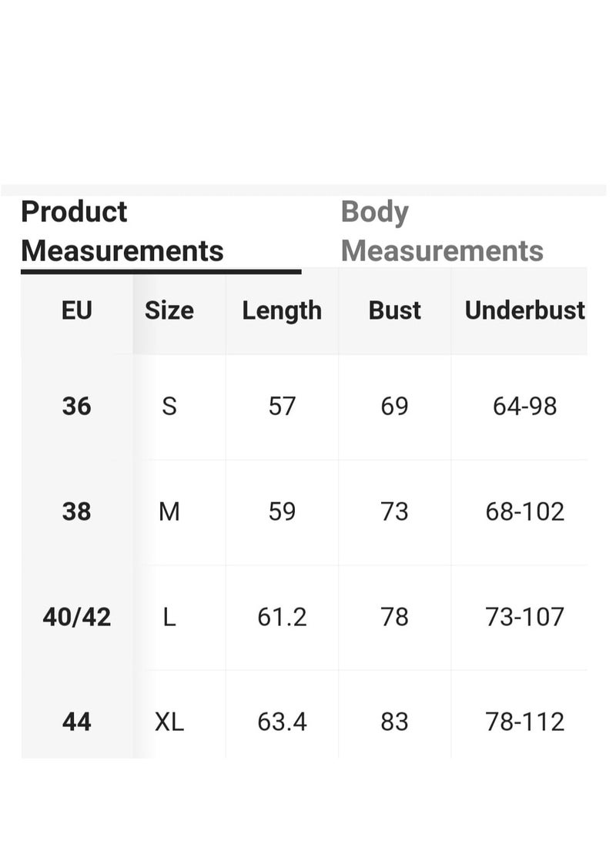Image resolution: width=616 pixels, height=844 pixels.
Task: Click the size XL cell
Action: (169, 722)
